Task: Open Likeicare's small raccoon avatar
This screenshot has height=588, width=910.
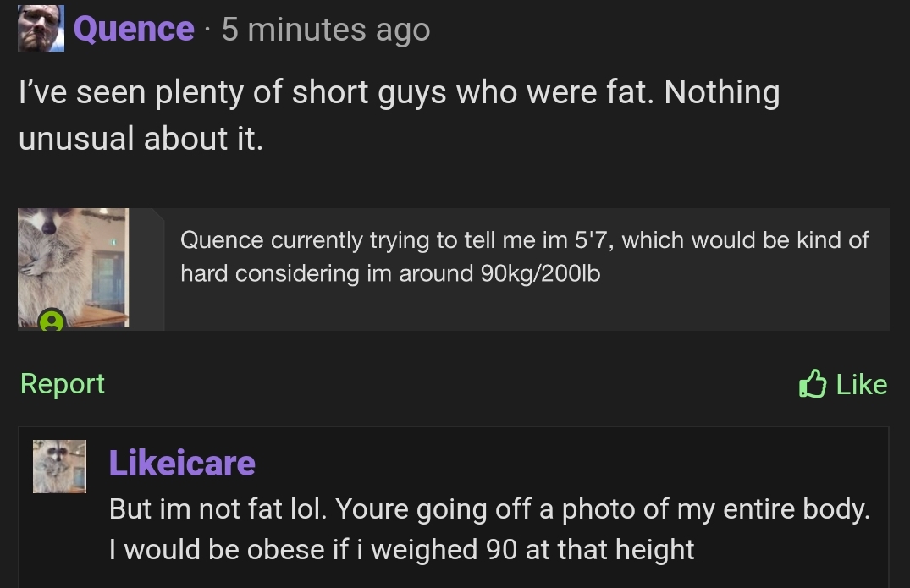Action: tap(59, 466)
